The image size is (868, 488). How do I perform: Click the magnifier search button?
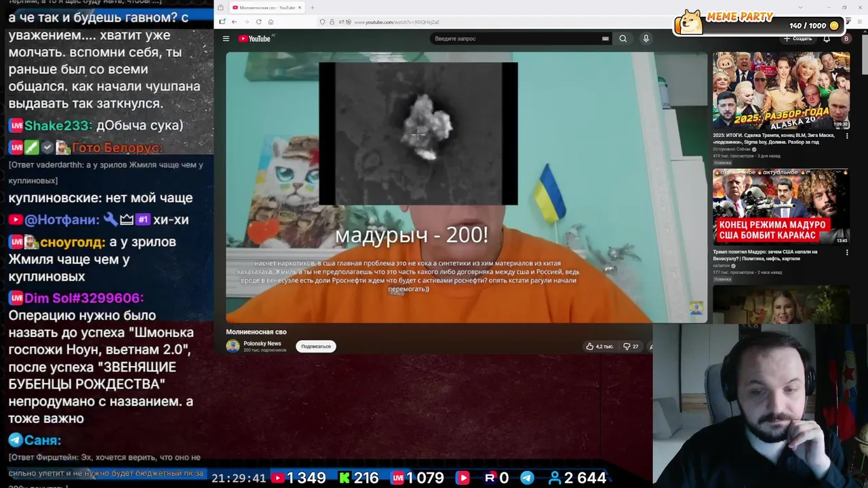point(623,39)
